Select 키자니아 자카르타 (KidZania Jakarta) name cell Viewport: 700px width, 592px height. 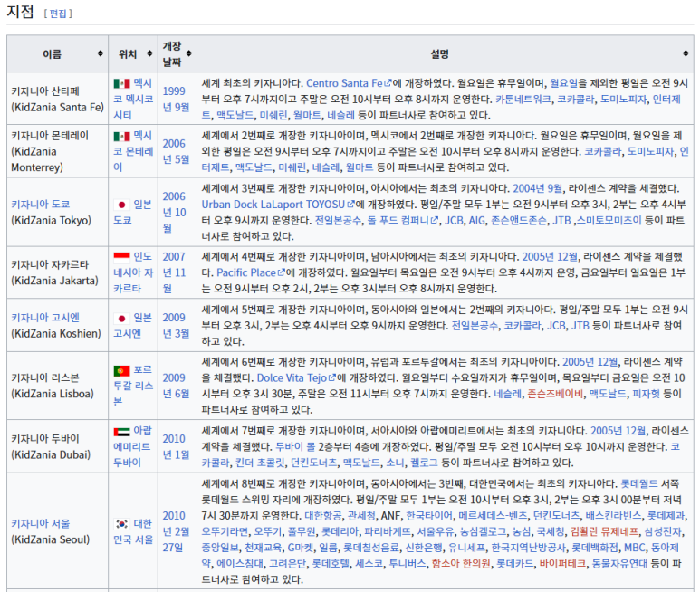tap(58, 272)
